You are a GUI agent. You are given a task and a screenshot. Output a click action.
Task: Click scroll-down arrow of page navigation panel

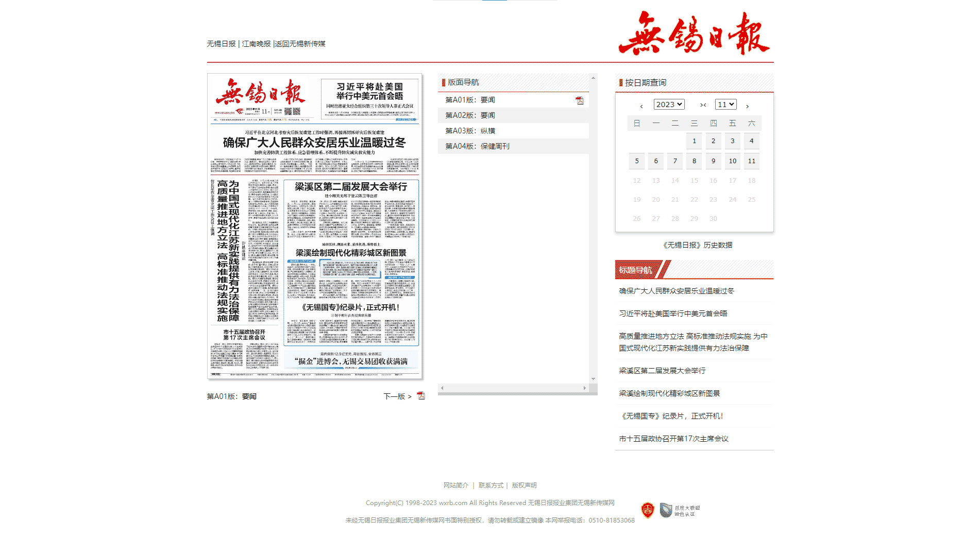click(x=593, y=379)
